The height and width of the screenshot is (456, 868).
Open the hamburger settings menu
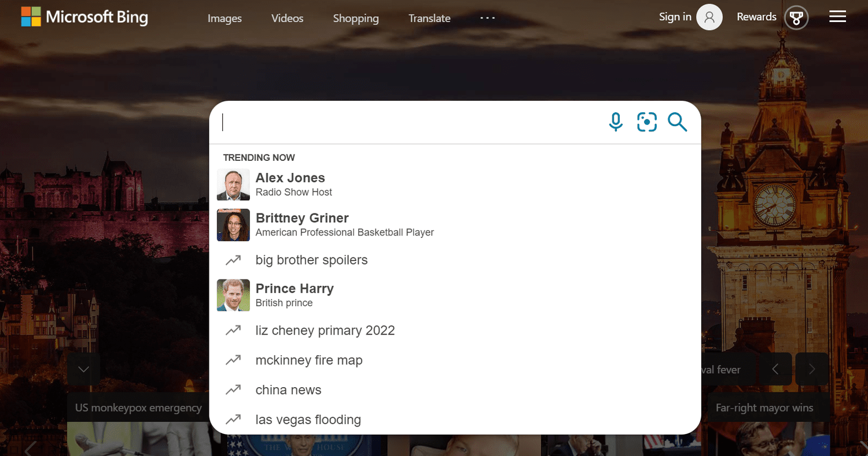837,17
